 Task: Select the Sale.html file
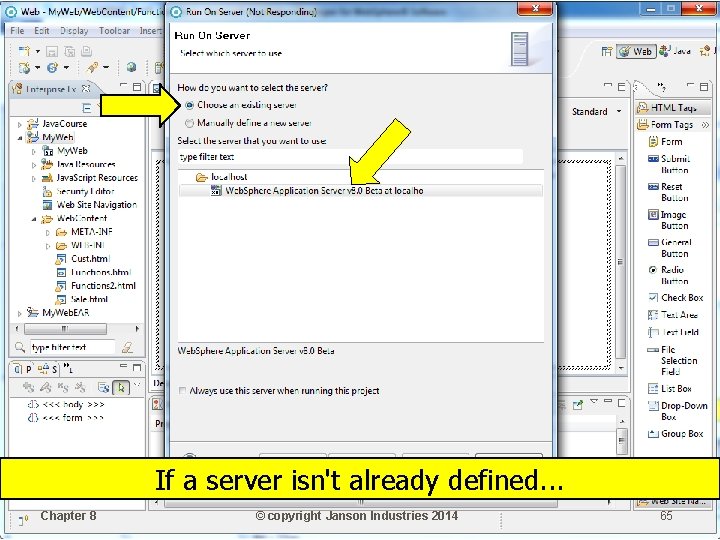(89, 299)
